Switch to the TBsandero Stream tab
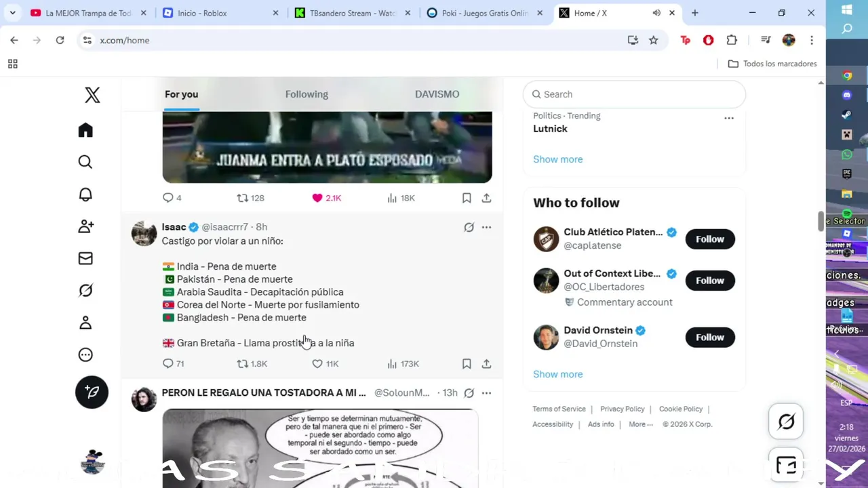The height and width of the screenshot is (488, 868). tap(353, 13)
